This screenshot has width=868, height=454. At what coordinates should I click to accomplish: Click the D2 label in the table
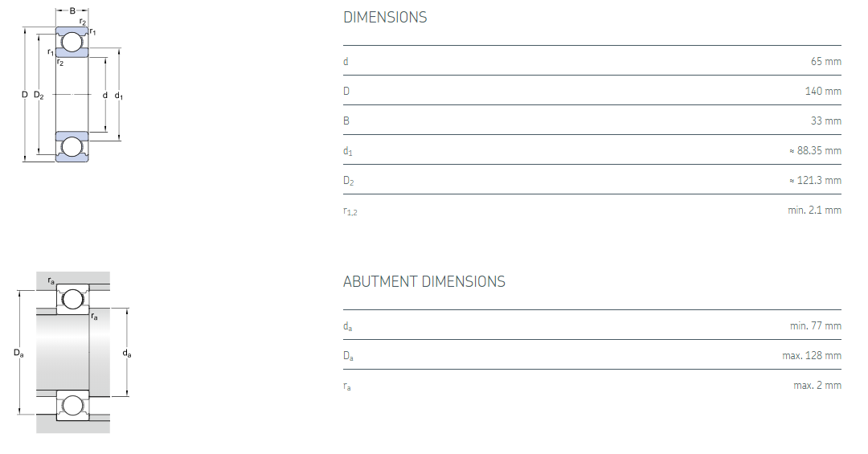point(348,181)
